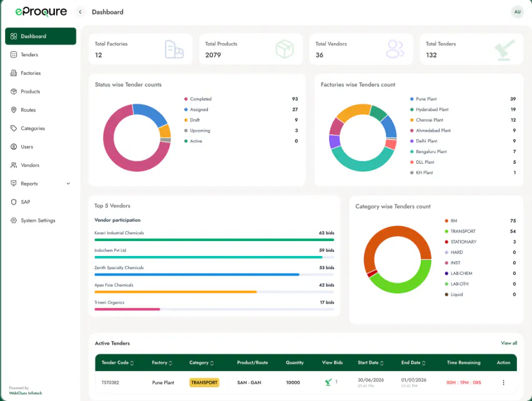Click the TRANSPORT category badge

204,382
